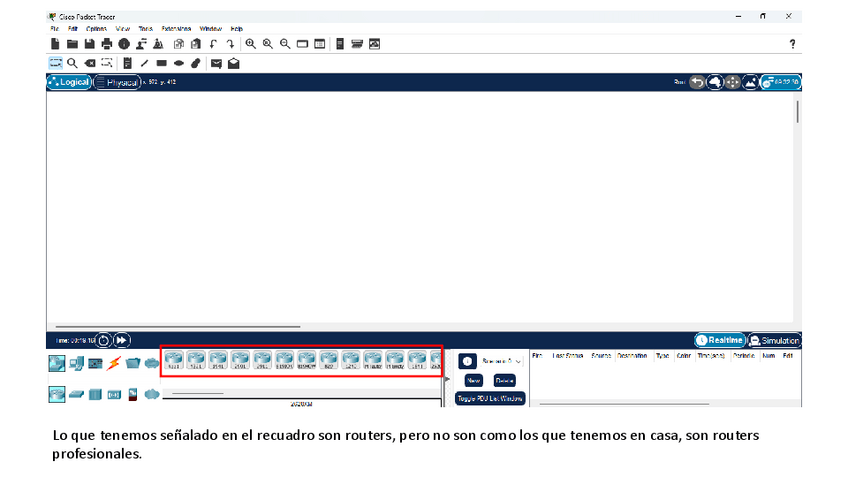Expand the Tools menu
The height and width of the screenshot is (477, 848).
tap(146, 29)
